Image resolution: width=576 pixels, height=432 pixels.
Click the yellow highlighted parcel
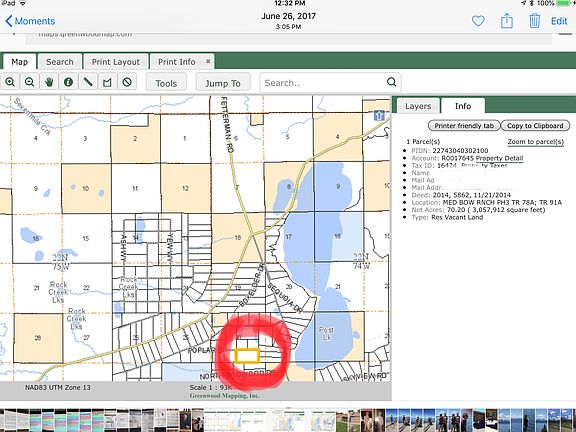pyautogui.click(x=247, y=356)
